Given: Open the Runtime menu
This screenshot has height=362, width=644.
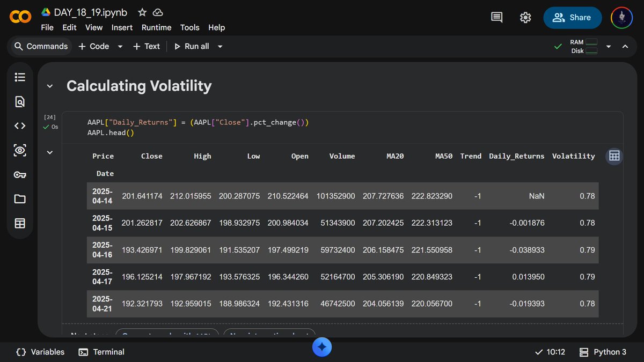Looking at the screenshot, I should 156,27.
